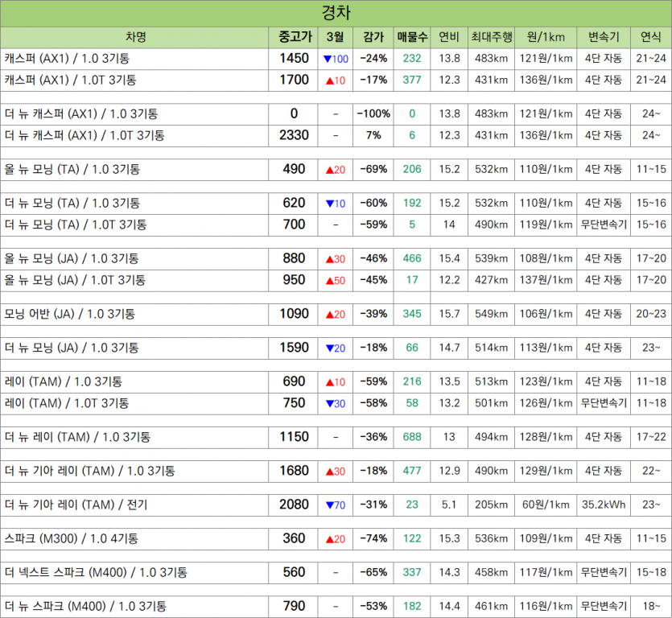Image resolution: width=672 pixels, height=618 pixels.
Task: Click 올 뉴 모닝 (TA) / 1.0 3기통 name
Action: (72, 169)
